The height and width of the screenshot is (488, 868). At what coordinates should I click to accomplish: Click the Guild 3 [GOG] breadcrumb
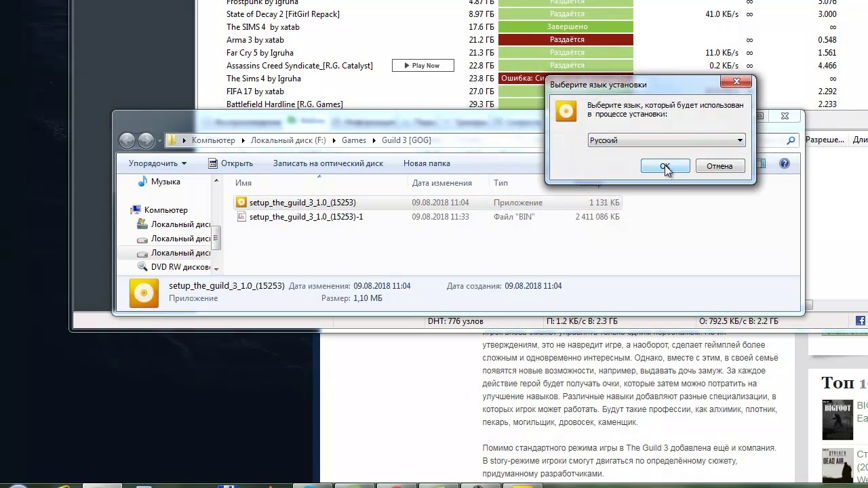click(x=406, y=140)
